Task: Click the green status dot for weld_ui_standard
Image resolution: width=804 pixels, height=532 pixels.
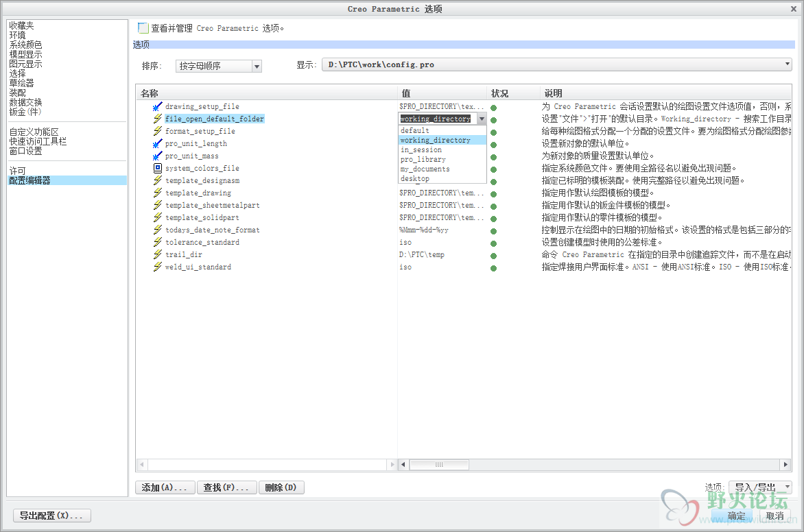Action: pyautogui.click(x=494, y=268)
